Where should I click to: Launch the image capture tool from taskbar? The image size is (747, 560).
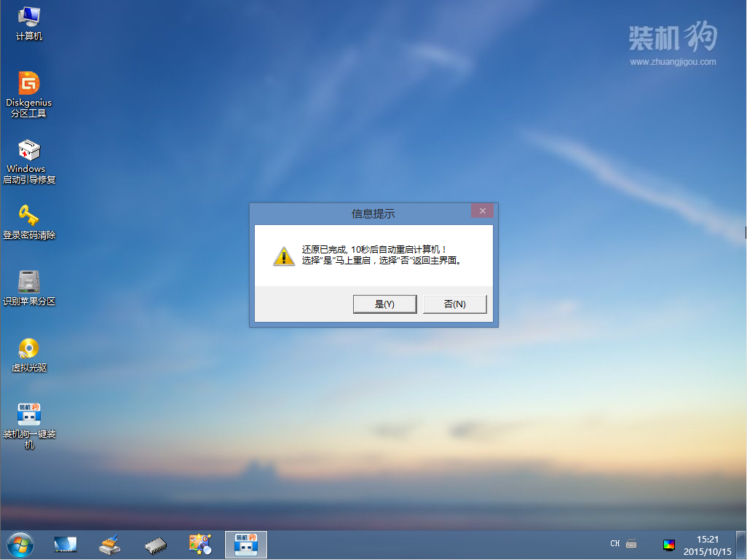tap(200, 543)
